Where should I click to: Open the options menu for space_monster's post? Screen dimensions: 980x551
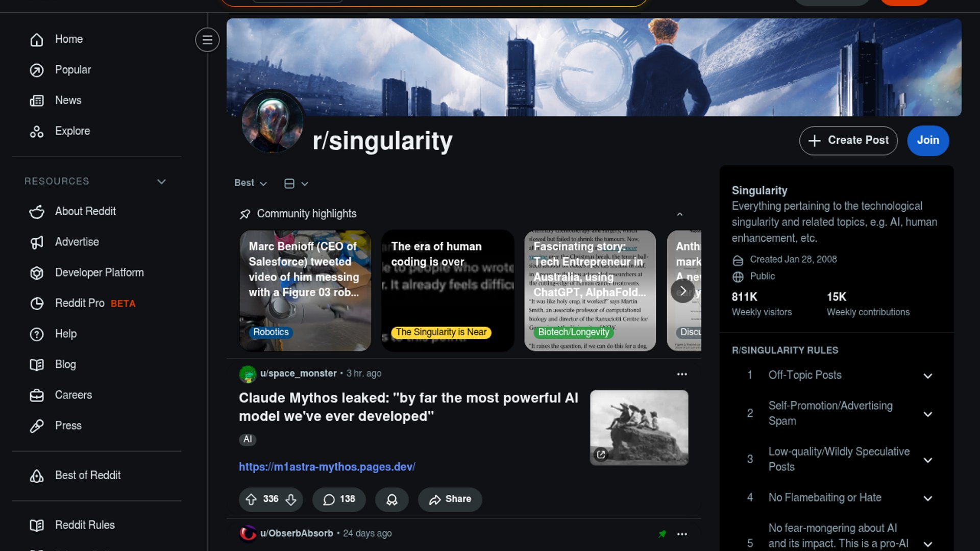682,374
